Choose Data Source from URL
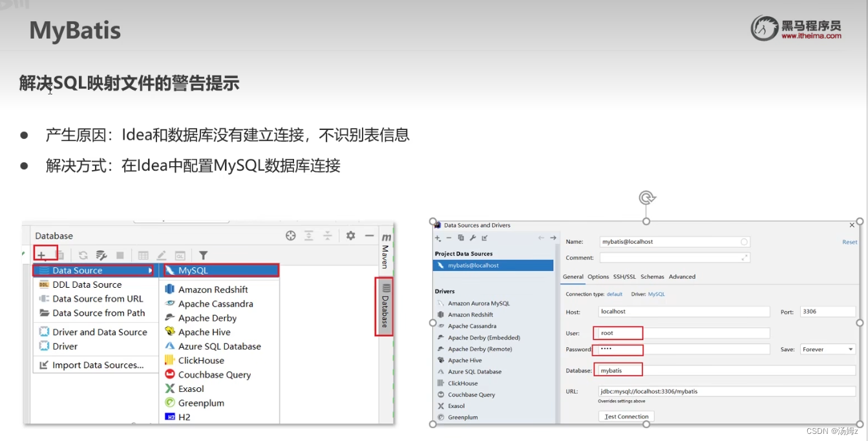Image resolution: width=868 pixels, height=441 pixels. (x=96, y=299)
